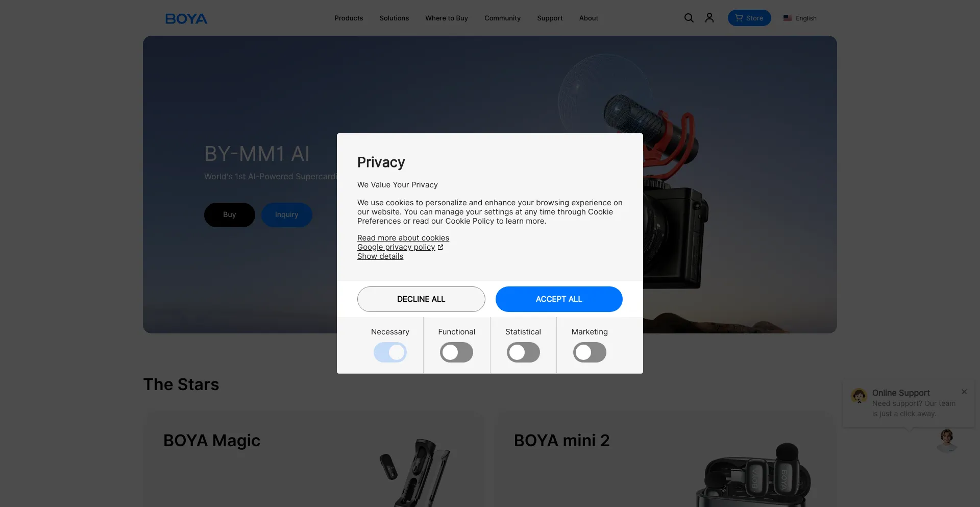
Task: Toggle the Necessary cookies switch
Action: tap(390, 352)
